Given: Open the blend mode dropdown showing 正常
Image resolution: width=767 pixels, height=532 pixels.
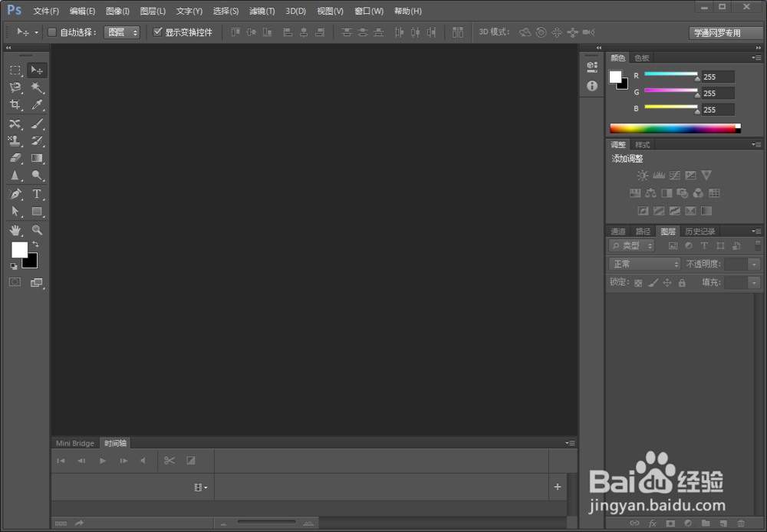Looking at the screenshot, I should 645,264.
